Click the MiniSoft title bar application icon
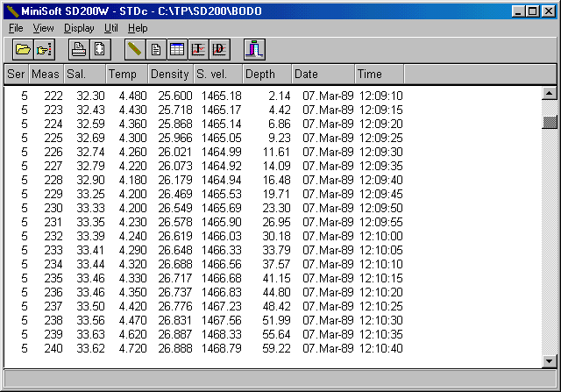 click(12, 11)
